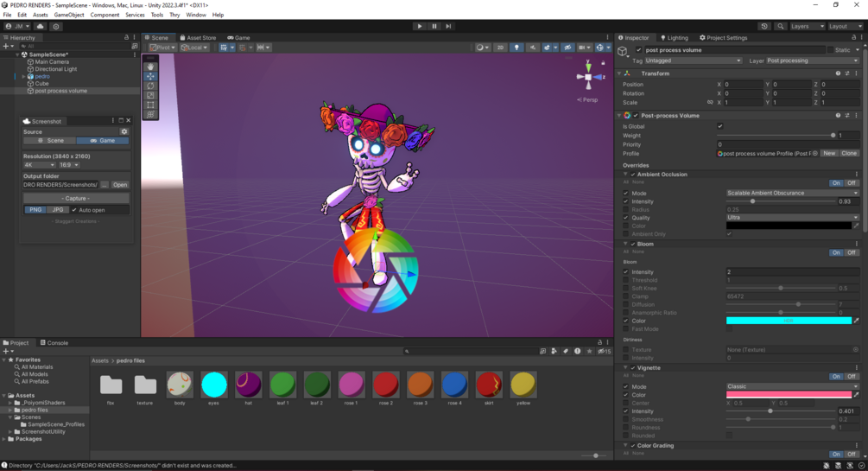
Task: Open Post-process Volume help icon
Action: 838,115
